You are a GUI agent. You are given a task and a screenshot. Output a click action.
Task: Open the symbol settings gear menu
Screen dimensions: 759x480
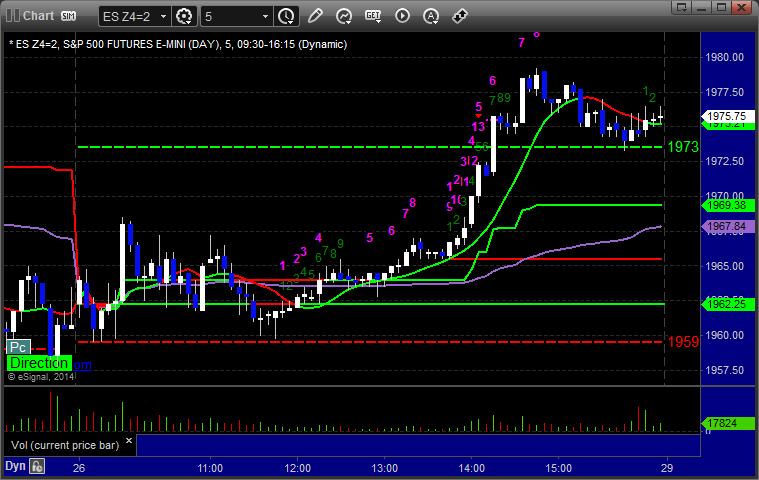(184, 16)
